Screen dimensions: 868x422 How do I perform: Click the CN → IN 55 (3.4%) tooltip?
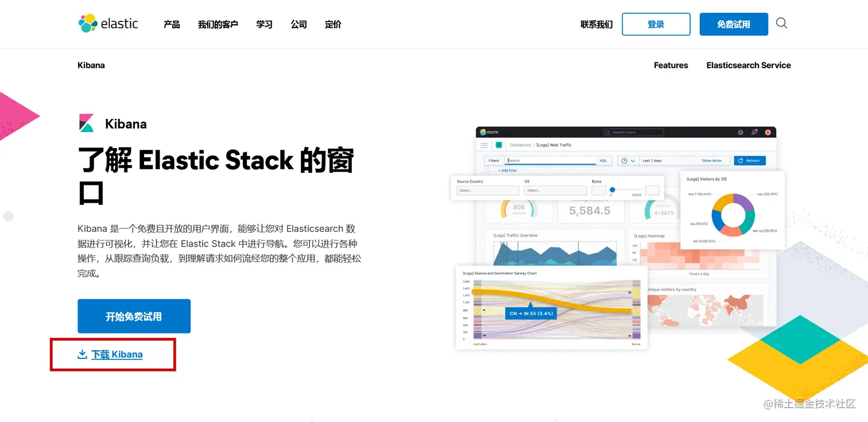click(530, 313)
